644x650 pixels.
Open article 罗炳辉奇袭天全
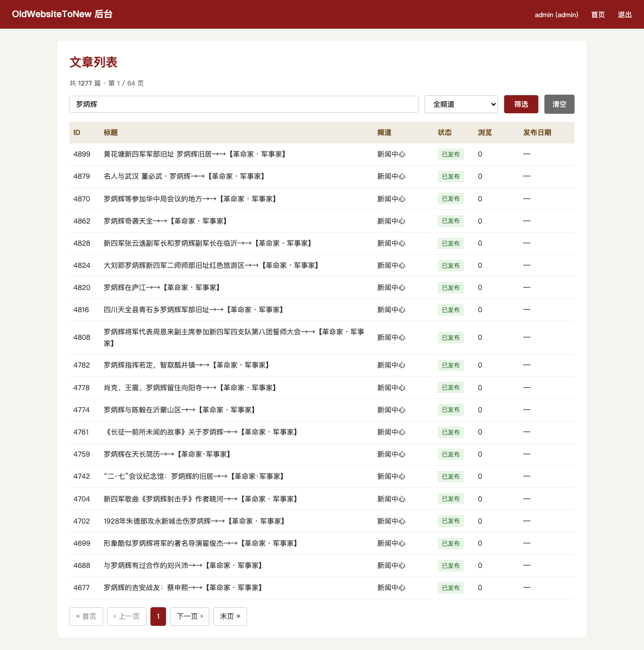pos(167,221)
